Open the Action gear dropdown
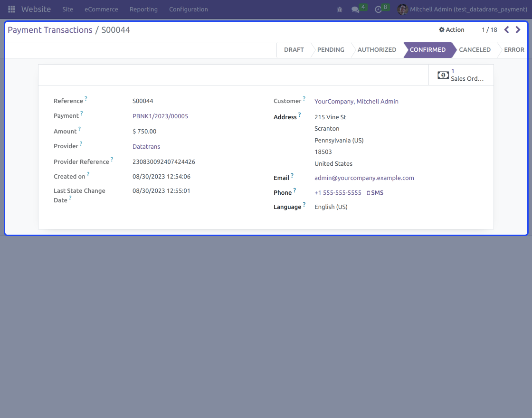This screenshot has height=418, width=532. [451, 30]
